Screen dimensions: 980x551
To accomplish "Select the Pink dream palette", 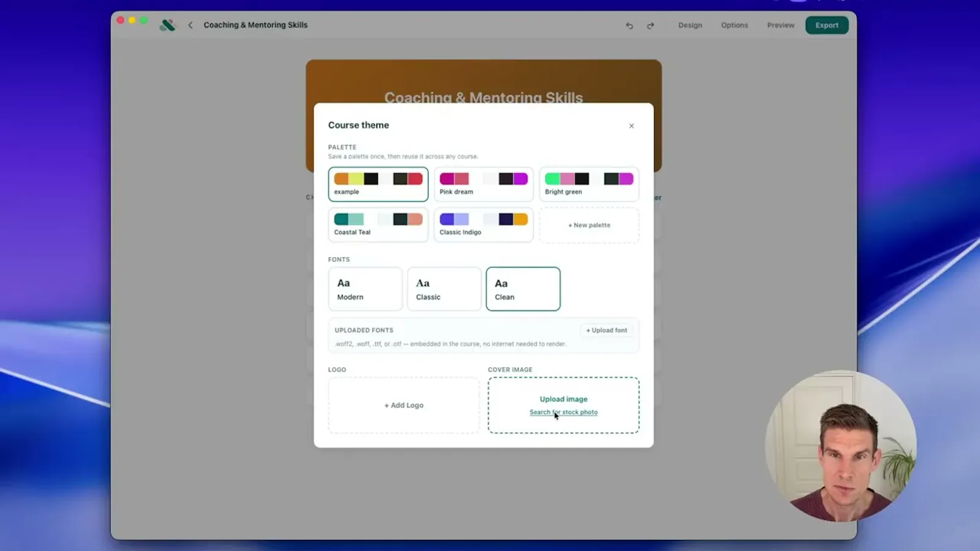I will (483, 184).
